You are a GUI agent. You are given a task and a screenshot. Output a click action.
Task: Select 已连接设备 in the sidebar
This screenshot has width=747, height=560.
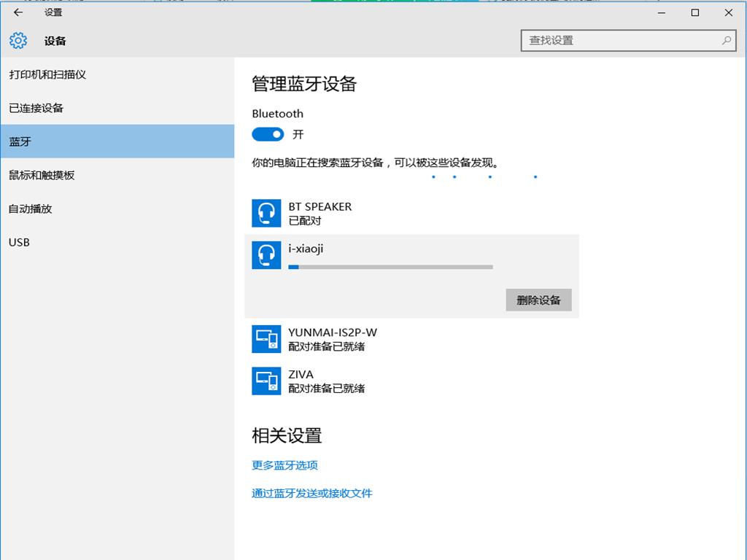(36, 108)
